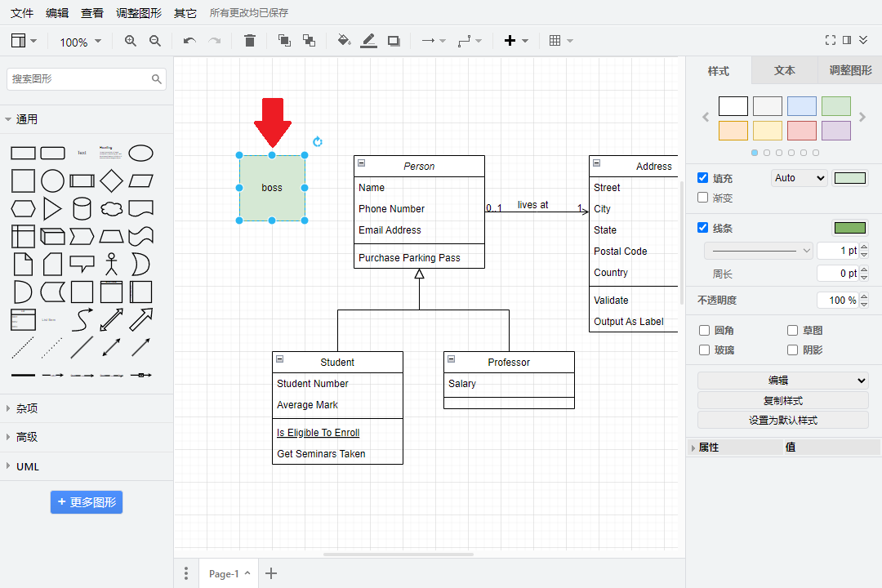Click the zoom in magnifier icon
The width and height of the screenshot is (882, 588).
tap(131, 41)
